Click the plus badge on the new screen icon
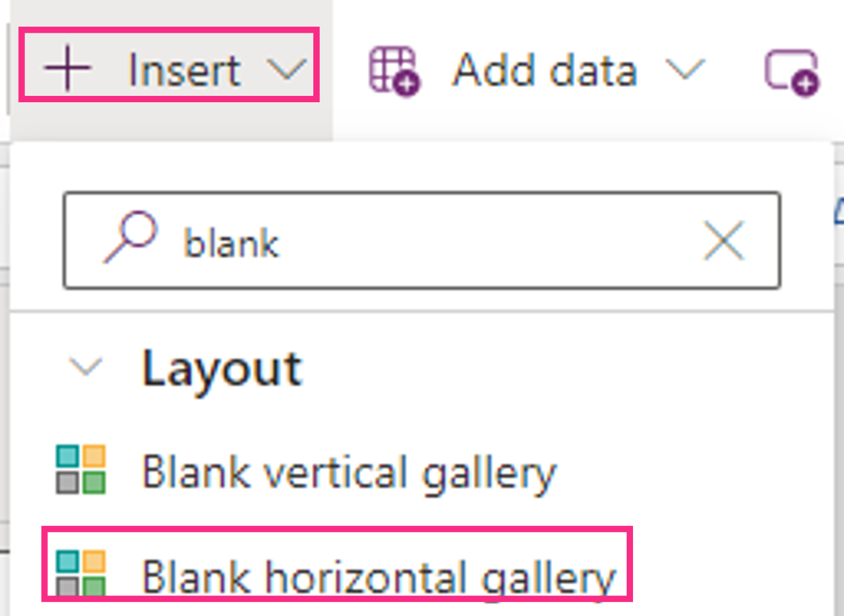 [806, 83]
